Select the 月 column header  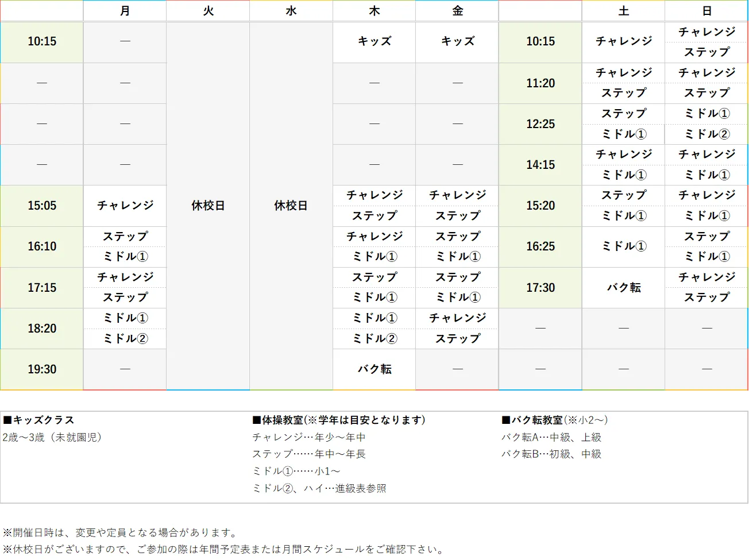pos(125,11)
